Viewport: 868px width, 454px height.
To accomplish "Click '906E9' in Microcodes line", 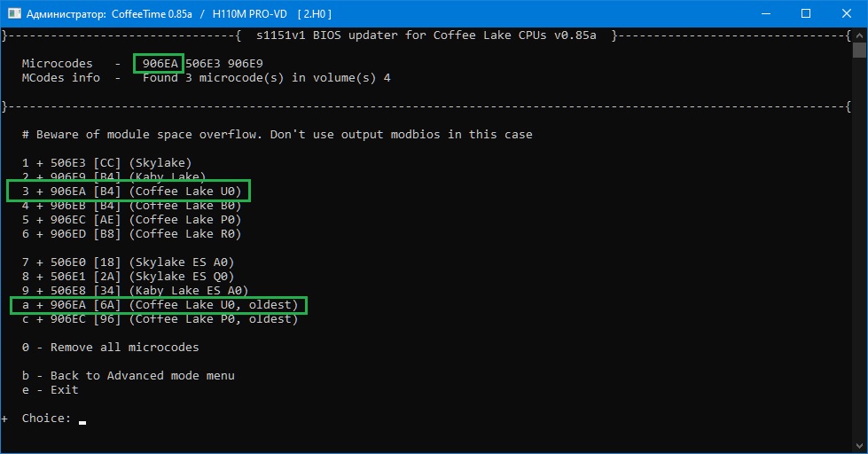I will (246, 64).
